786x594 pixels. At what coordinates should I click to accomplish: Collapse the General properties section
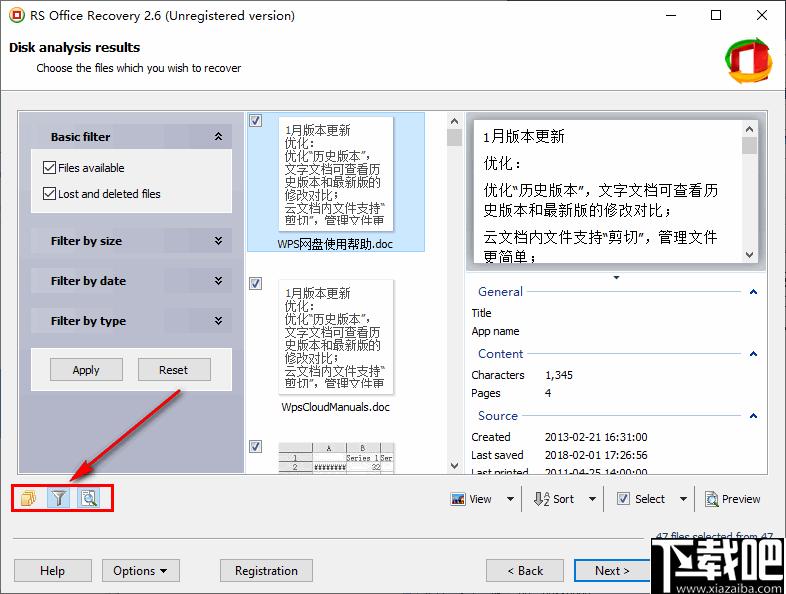[x=753, y=292]
